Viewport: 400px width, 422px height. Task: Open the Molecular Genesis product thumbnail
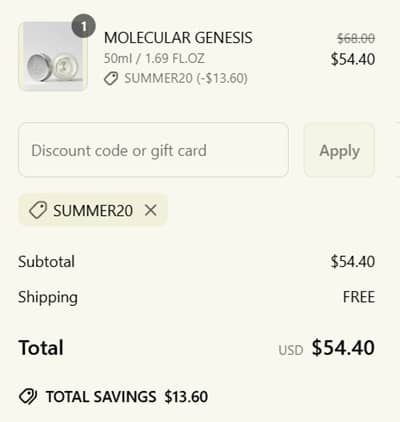[x=53, y=56]
